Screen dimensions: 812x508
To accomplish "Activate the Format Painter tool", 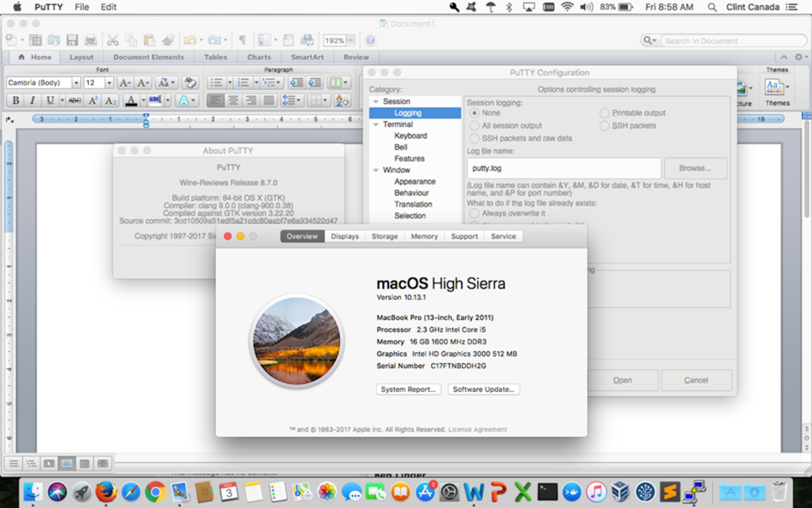I will coord(166,40).
